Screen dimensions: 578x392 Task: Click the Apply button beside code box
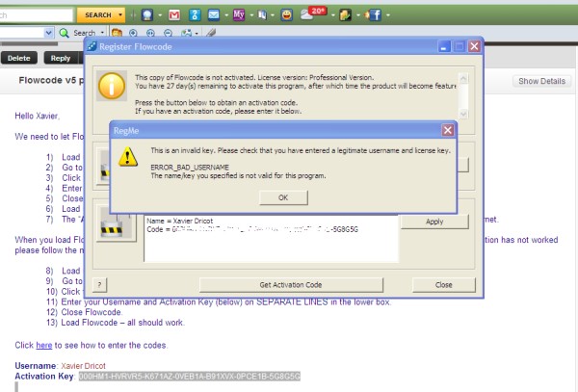(x=434, y=222)
